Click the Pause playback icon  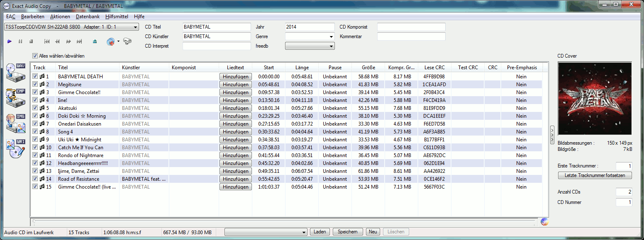20,41
